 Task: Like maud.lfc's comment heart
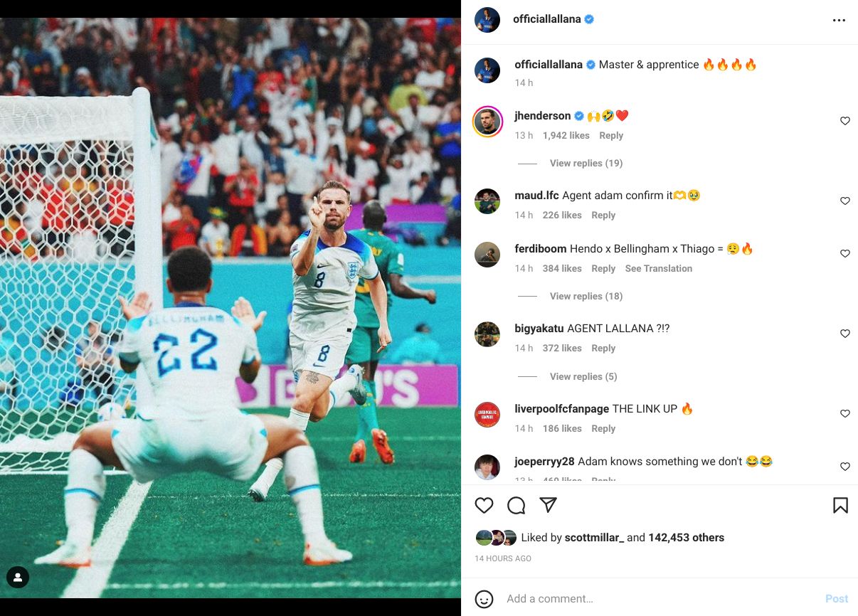click(845, 201)
